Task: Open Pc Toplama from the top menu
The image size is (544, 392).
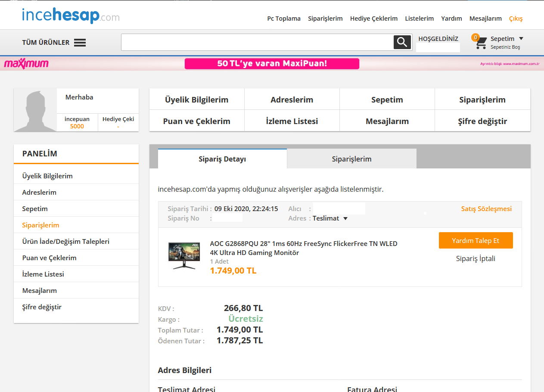Action: pyautogui.click(x=284, y=19)
